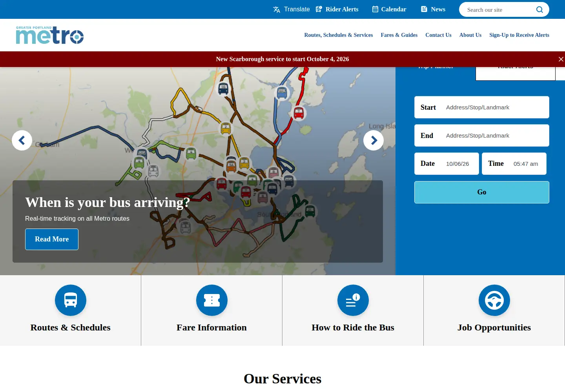Open Contact Us menu item

pos(438,35)
